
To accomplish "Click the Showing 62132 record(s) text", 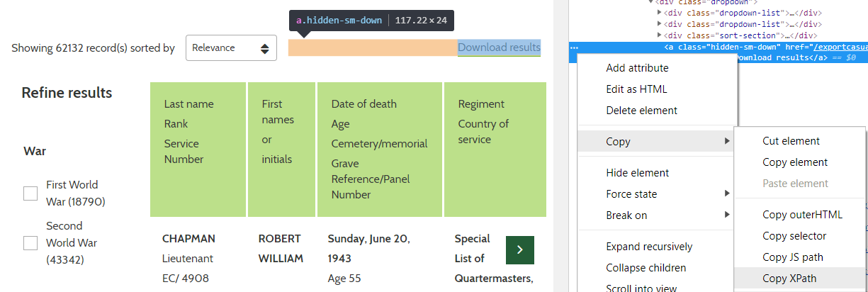I will pos(93,48).
